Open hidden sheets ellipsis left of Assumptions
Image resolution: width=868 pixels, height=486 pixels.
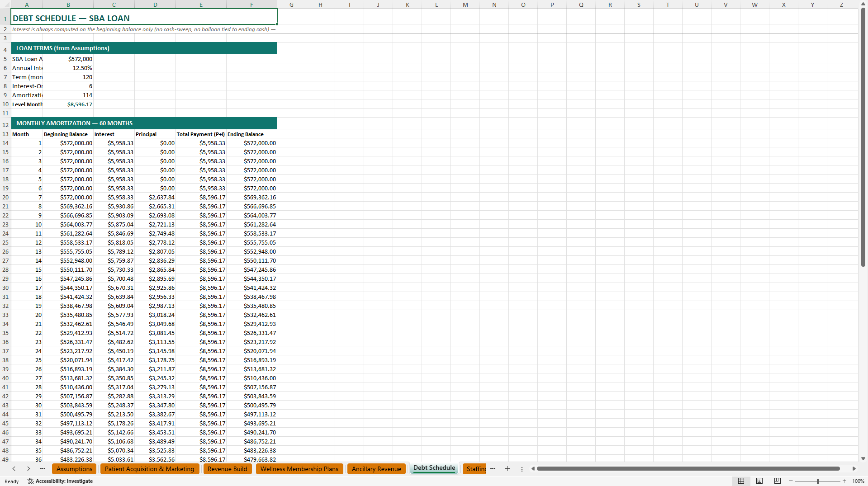43,469
